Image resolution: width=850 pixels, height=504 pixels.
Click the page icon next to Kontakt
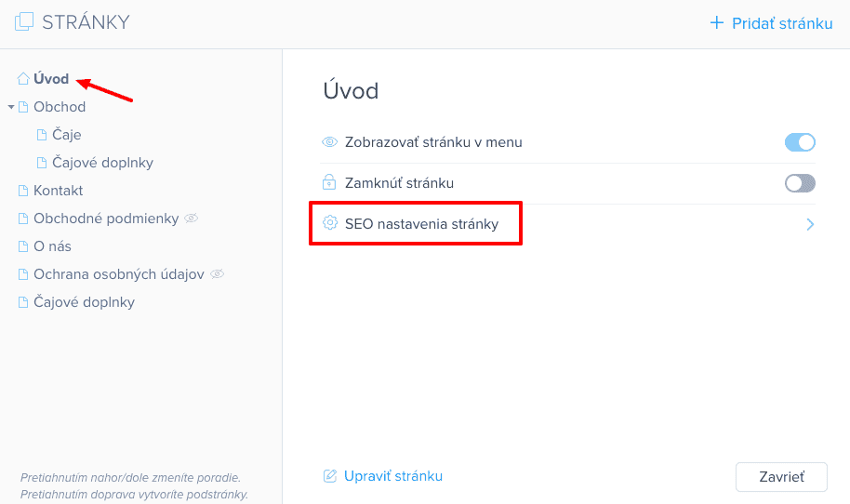pos(23,191)
